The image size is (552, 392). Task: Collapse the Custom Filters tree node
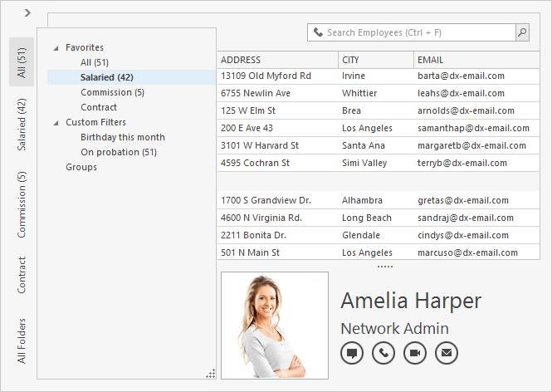(x=56, y=122)
